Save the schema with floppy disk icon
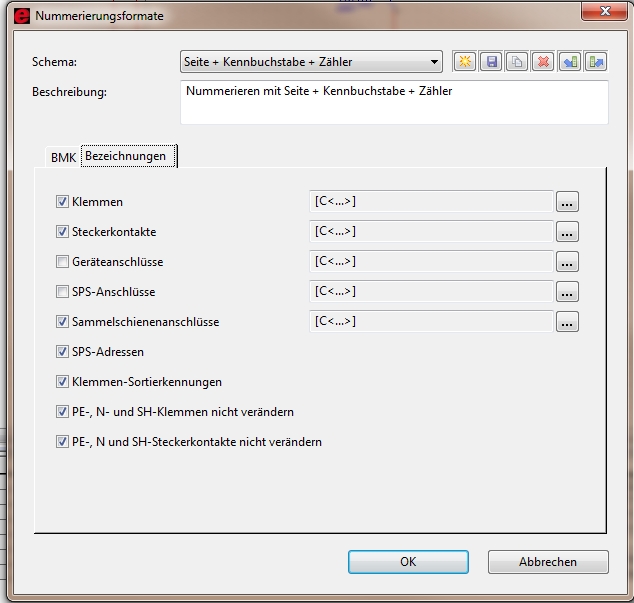The height and width of the screenshot is (603, 634). click(x=491, y=62)
